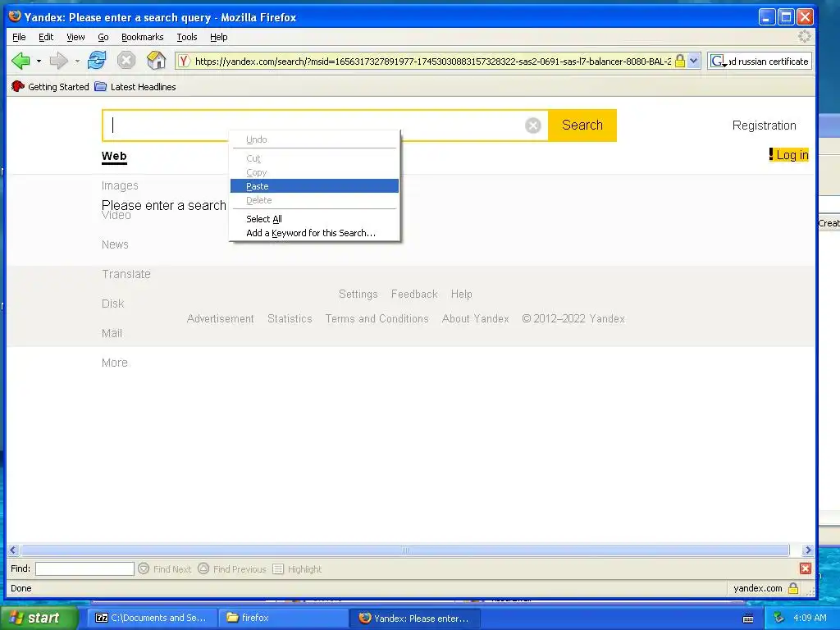The height and width of the screenshot is (630, 840).
Task: Click the Find Previous button
Action: (232, 569)
